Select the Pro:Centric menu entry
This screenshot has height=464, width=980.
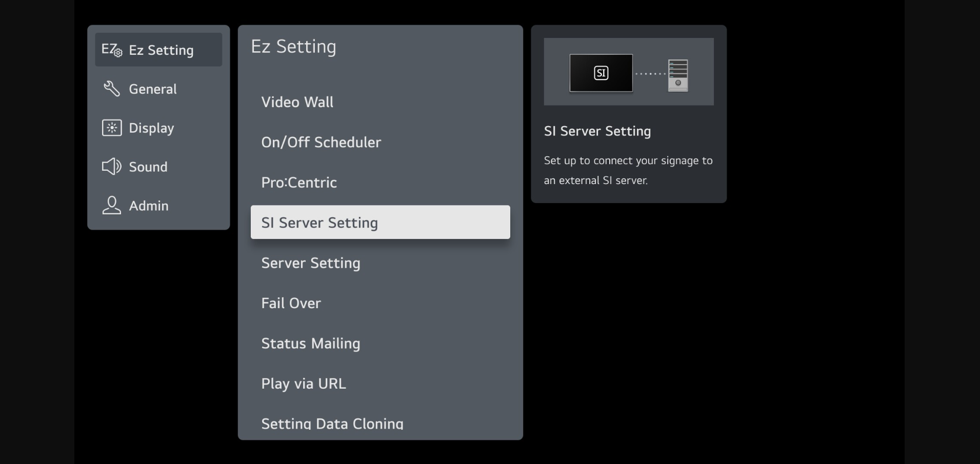pyautogui.click(x=299, y=183)
